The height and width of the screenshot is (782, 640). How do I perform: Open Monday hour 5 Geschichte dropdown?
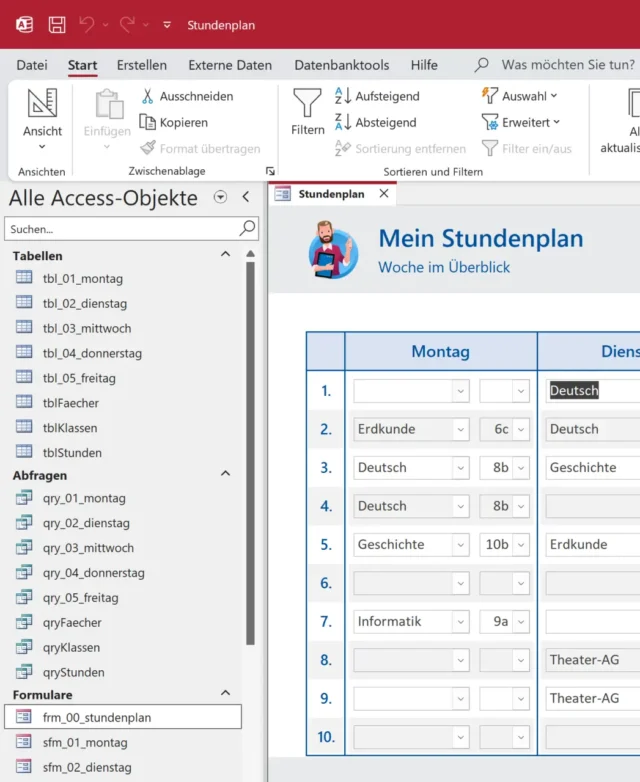click(460, 545)
